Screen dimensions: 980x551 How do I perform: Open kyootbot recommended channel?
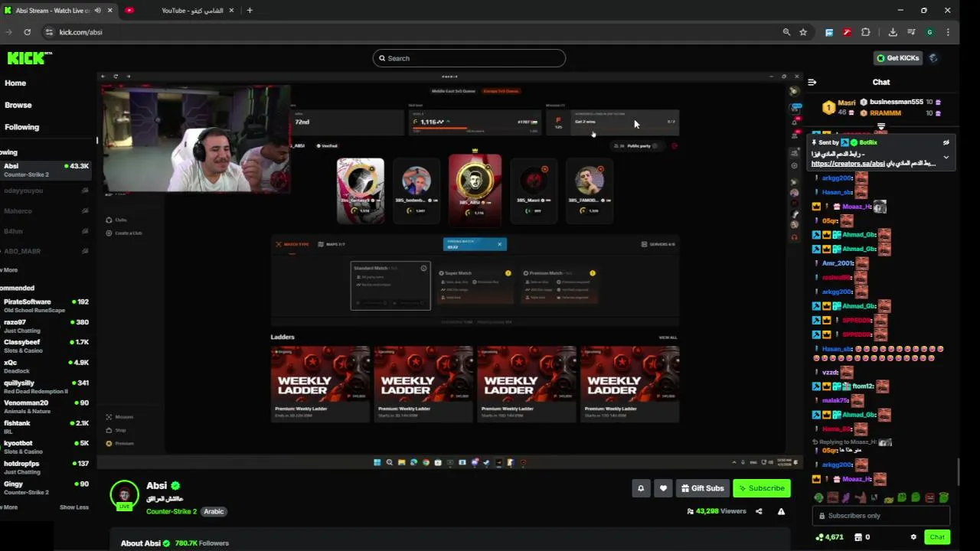tap(46, 447)
